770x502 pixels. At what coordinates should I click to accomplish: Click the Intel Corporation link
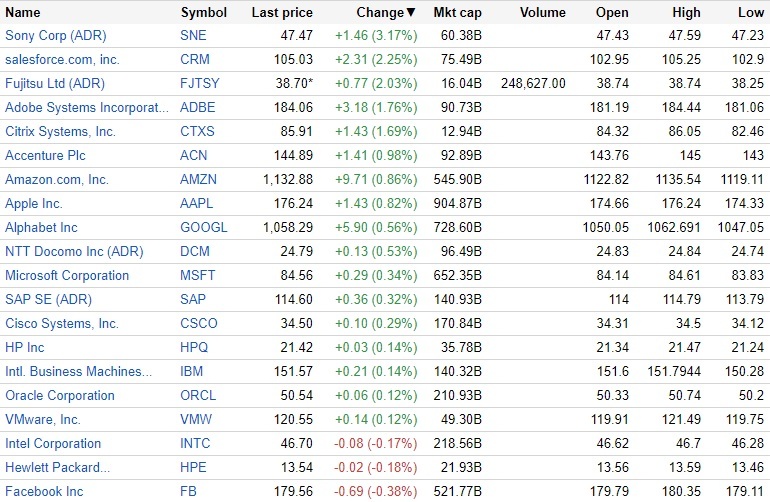[53, 444]
